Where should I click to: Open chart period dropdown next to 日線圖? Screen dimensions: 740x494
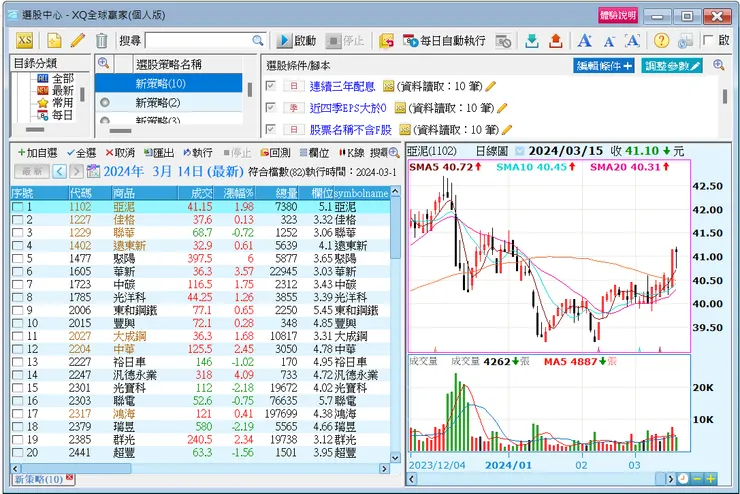pos(519,151)
